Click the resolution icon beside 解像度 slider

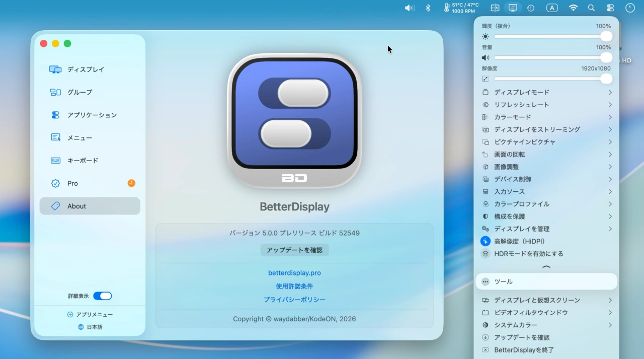pos(486,79)
